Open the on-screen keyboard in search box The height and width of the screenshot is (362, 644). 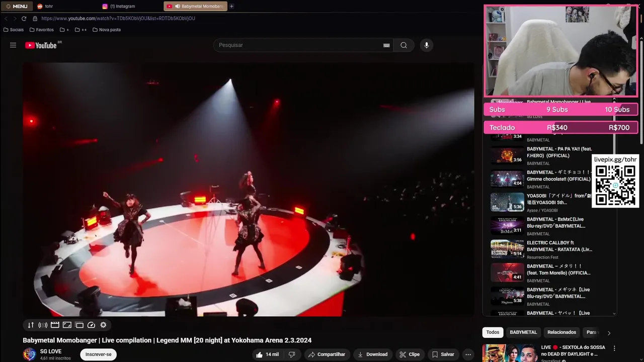pos(386,45)
